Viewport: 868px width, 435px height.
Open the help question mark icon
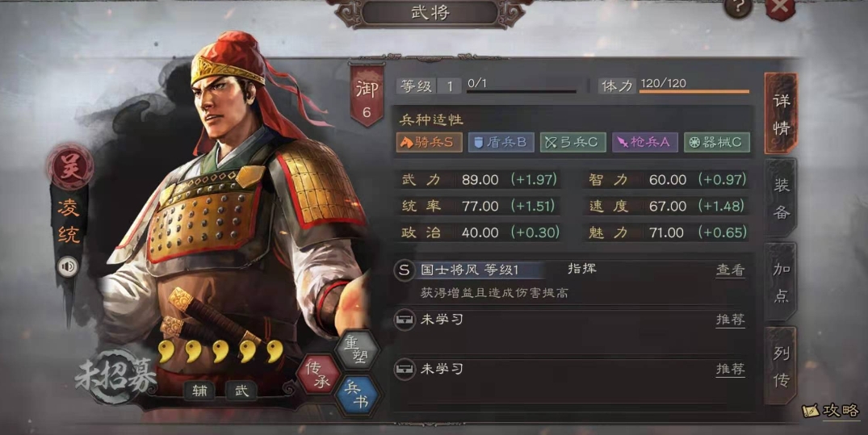click(x=738, y=6)
